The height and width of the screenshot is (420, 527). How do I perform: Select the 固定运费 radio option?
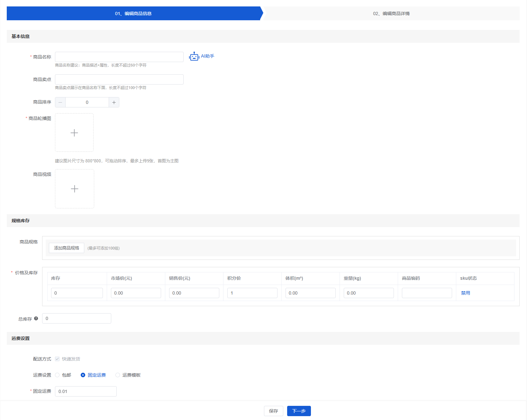[x=83, y=375]
